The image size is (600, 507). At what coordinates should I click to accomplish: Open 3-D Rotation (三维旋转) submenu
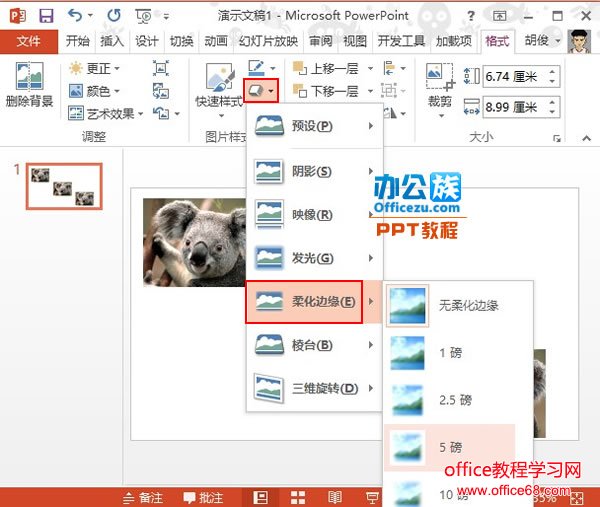pos(315,388)
